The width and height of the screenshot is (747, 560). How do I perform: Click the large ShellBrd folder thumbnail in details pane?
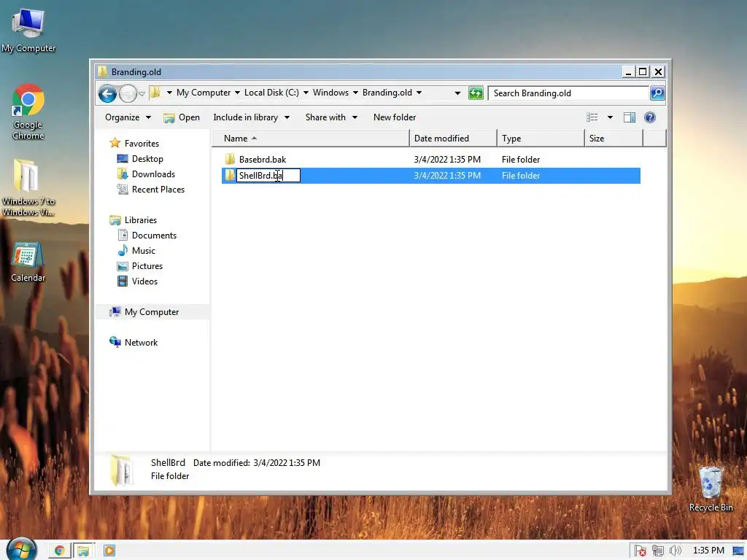(121, 470)
